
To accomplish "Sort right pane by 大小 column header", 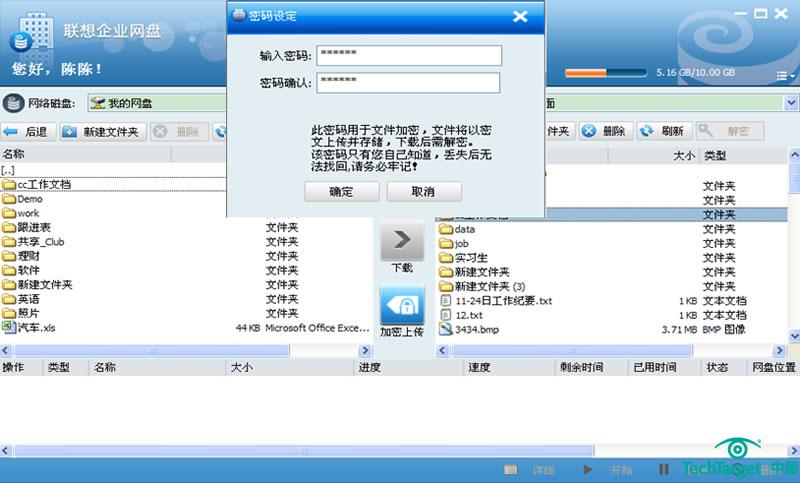I will coord(654,156).
